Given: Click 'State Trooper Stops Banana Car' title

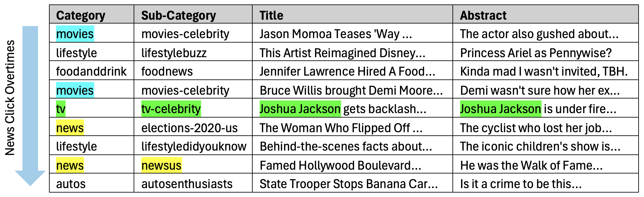Looking at the screenshot, I should point(348,184).
